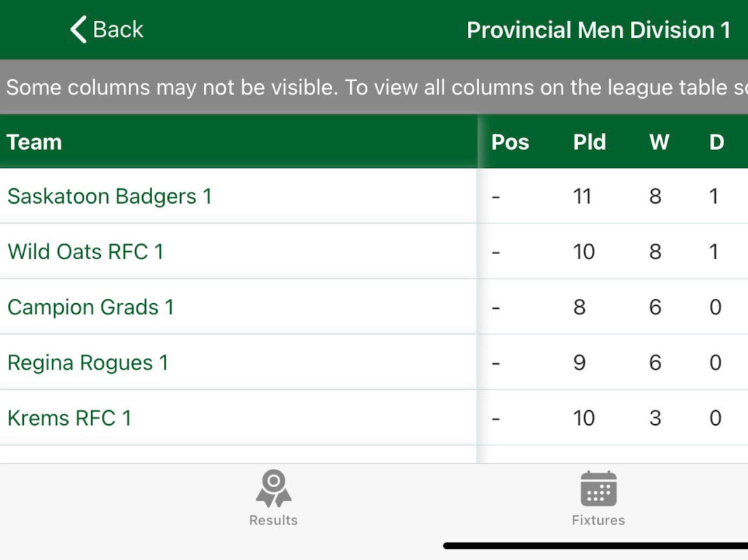Tap the W wins column header
Image resolution: width=748 pixels, height=560 pixels.
click(658, 142)
